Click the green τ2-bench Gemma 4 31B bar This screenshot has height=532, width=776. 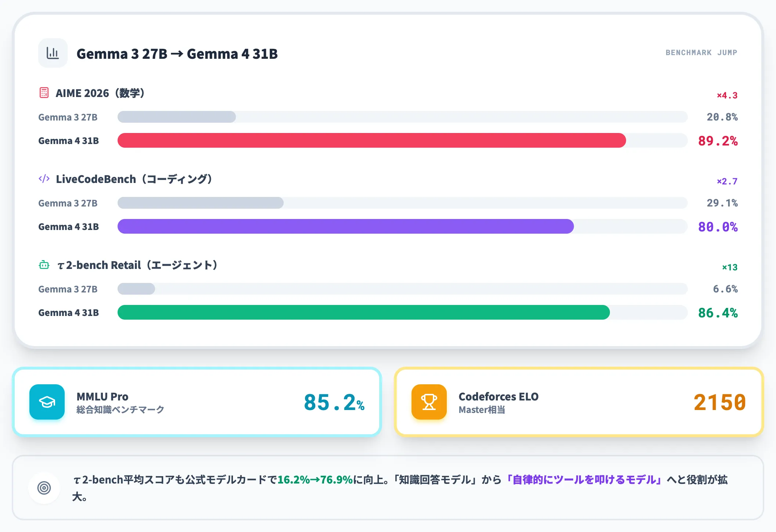pyautogui.click(x=363, y=312)
